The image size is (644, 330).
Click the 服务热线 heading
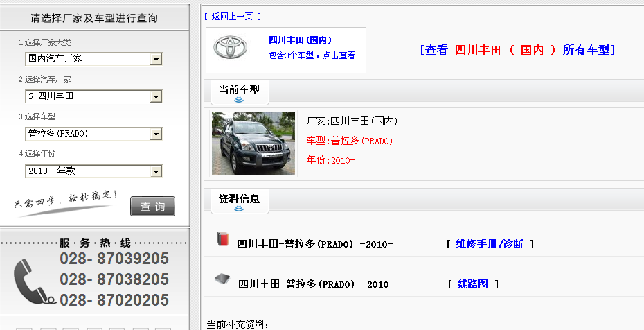(x=95, y=243)
